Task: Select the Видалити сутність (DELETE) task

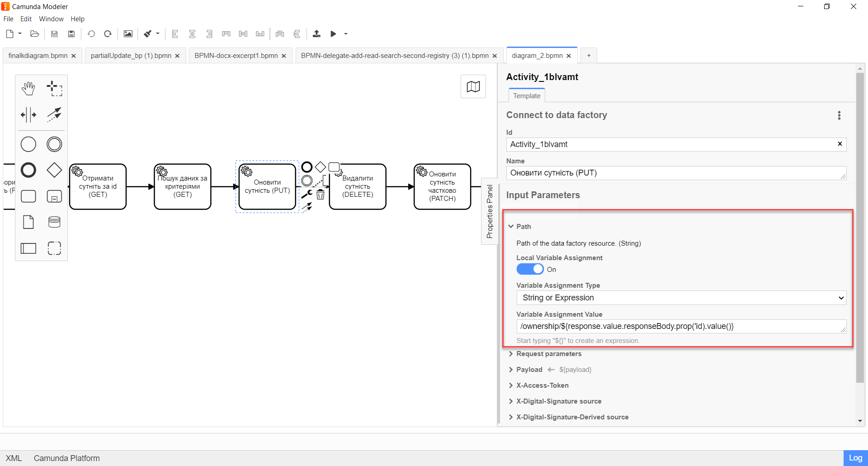Action: [x=358, y=186]
